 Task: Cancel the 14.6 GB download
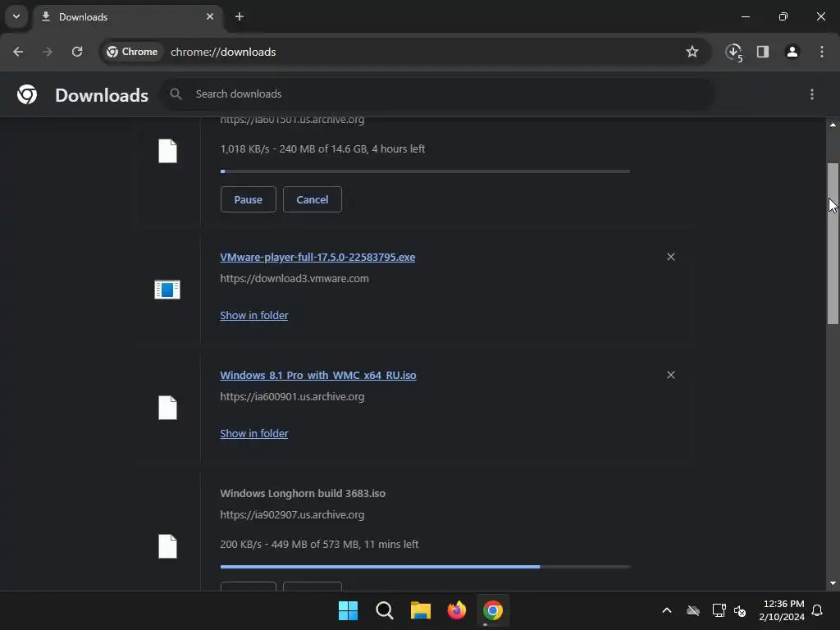tap(313, 199)
